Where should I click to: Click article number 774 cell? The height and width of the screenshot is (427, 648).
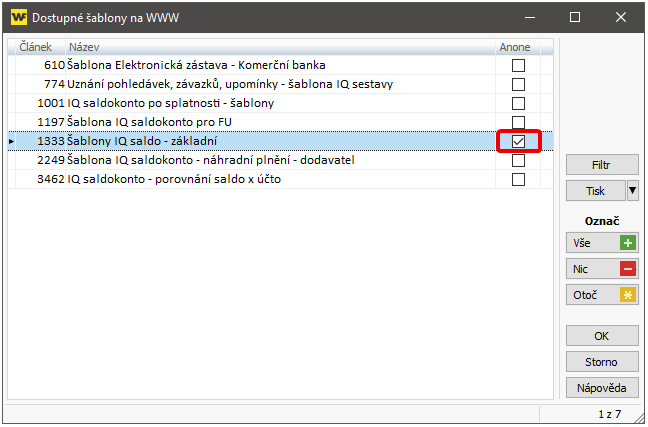pos(40,84)
